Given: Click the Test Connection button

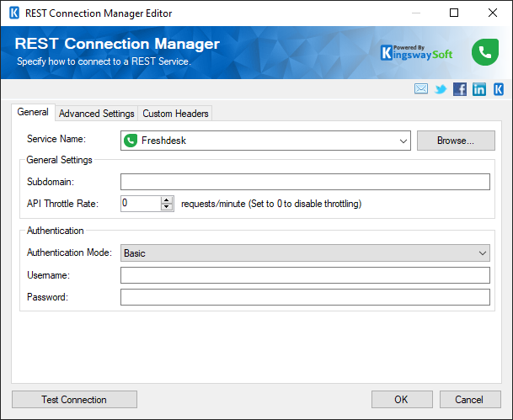Looking at the screenshot, I should pos(74,400).
